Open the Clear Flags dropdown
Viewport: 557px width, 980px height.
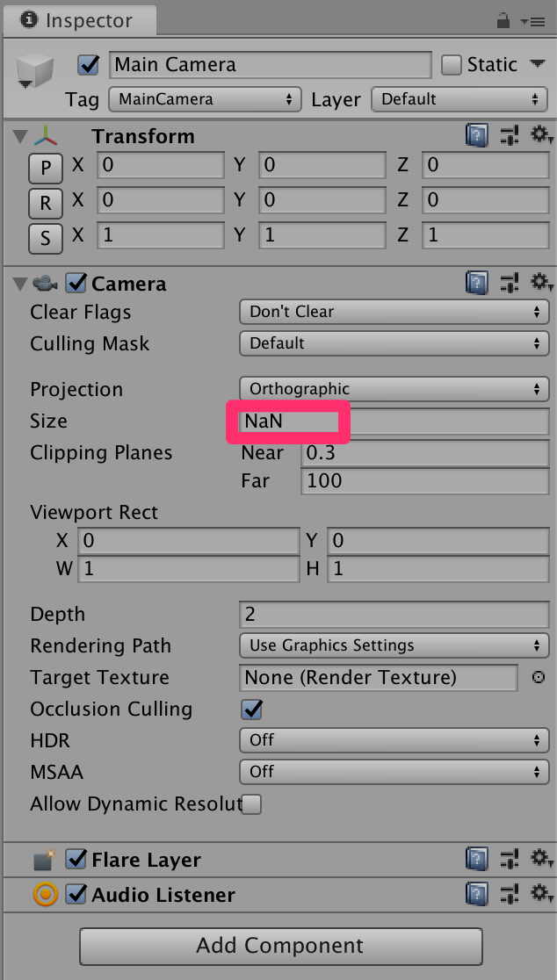coord(393,312)
